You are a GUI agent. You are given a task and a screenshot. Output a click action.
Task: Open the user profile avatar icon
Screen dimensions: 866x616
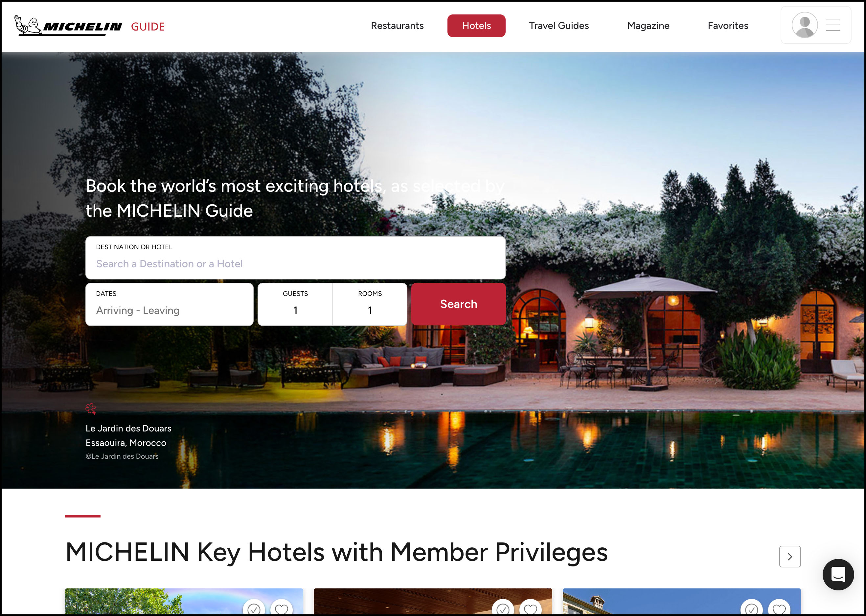point(805,25)
